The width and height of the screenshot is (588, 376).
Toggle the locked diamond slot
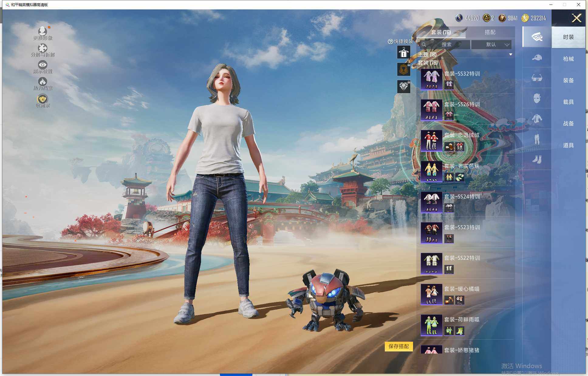(404, 87)
